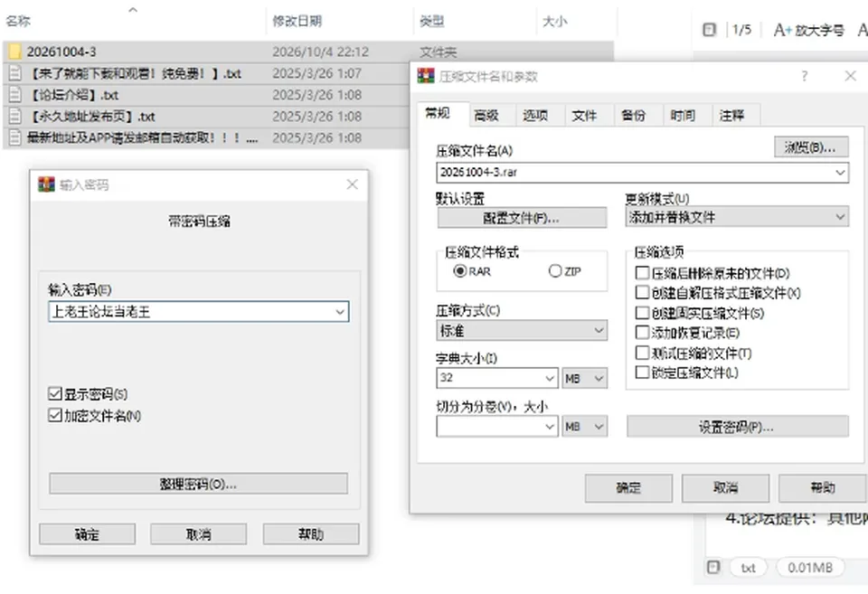
Task: Click the ? help icon in 压缩文件名和参数 dialog
Action: pos(805,76)
